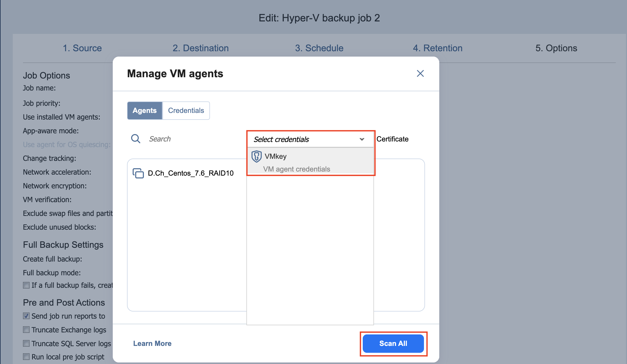Viewport: 627px width, 364px height.
Task: Close the Manage VM agents dialog
Action: 420,73
